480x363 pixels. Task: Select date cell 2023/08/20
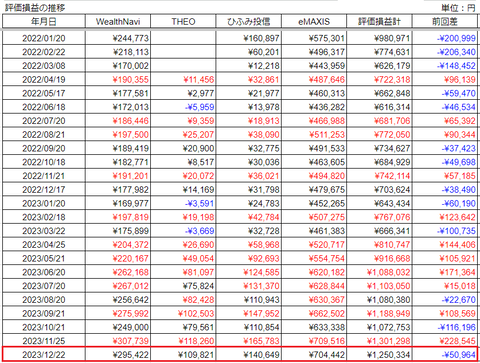click(x=44, y=300)
